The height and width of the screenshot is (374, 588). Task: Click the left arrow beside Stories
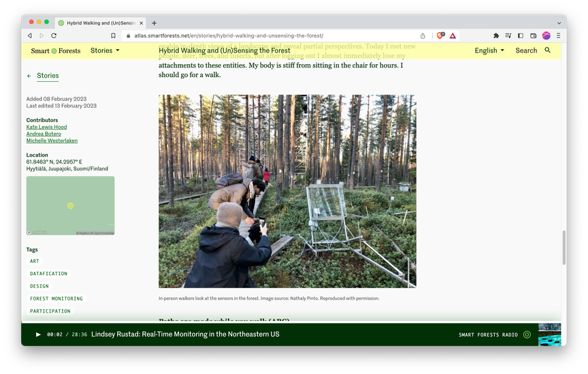point(29,76)
